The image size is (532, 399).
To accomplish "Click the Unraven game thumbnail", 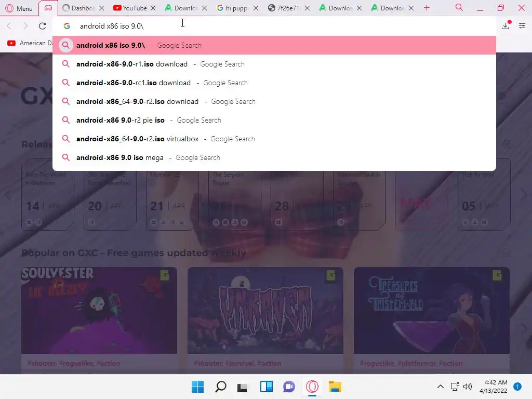I will 265,310.
